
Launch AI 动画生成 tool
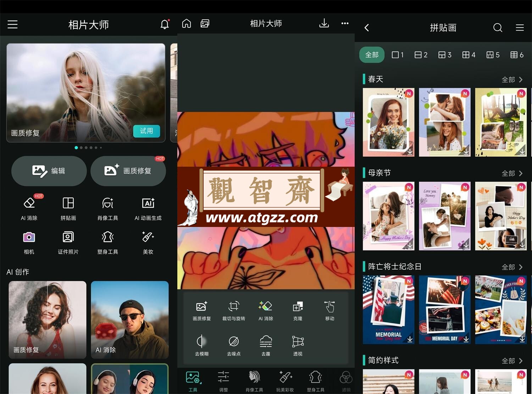pos(148,208)
